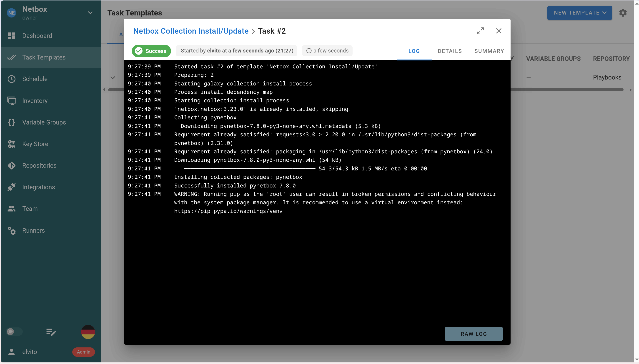
Task: Expand the task dialog to fullscreen
Action: (x=480, y=31)
